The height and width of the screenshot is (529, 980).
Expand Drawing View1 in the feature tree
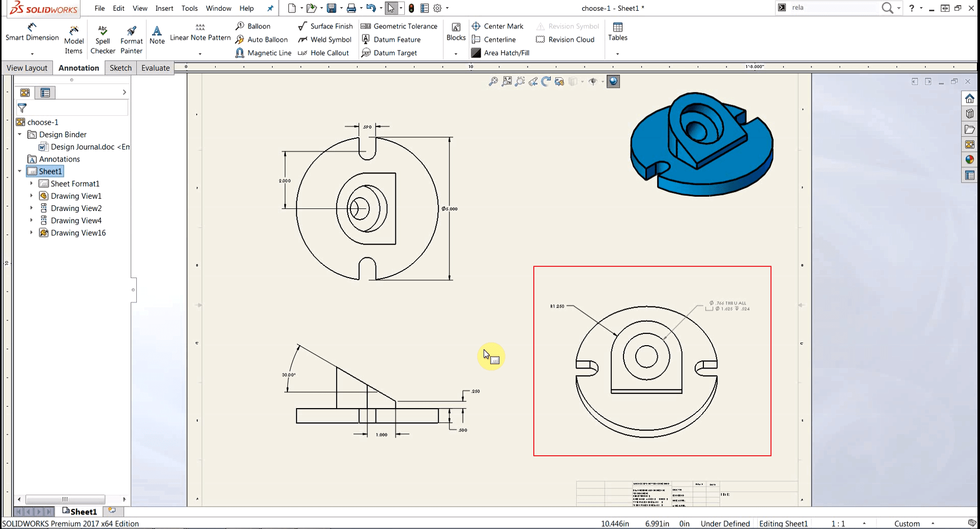click(x=31, y=196)
